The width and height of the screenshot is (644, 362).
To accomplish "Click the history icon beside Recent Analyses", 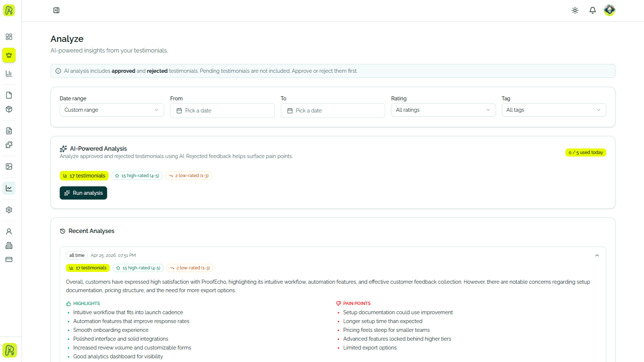I will click(x=63, y=231).
